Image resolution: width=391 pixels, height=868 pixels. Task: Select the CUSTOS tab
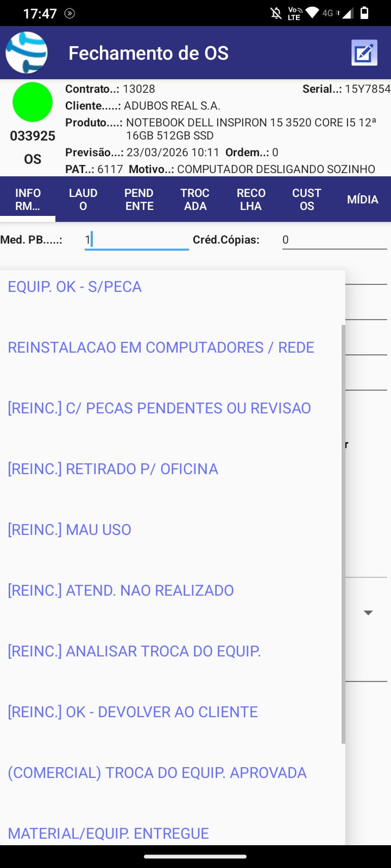307,199
